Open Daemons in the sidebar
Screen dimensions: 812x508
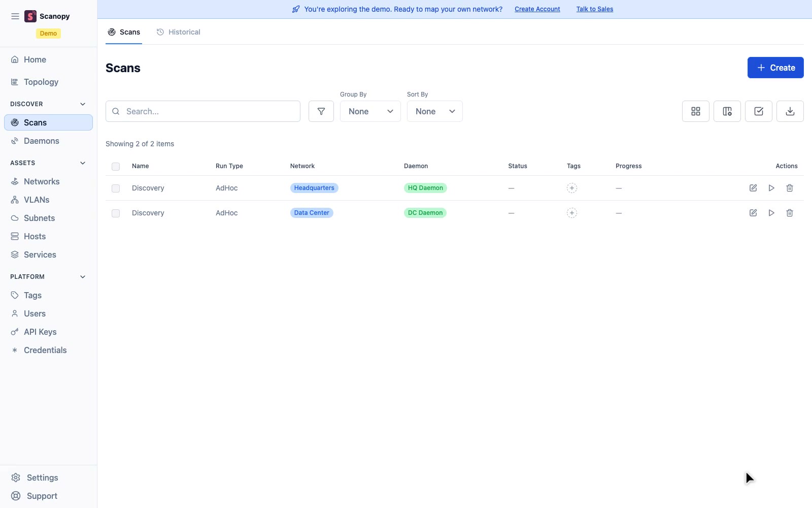tap(48, 141)
